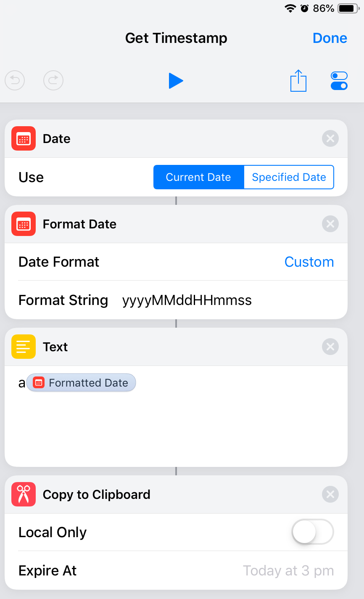The image size is (364, 599).
Task: Set the Expire At time field
Action: coord(288,571)
